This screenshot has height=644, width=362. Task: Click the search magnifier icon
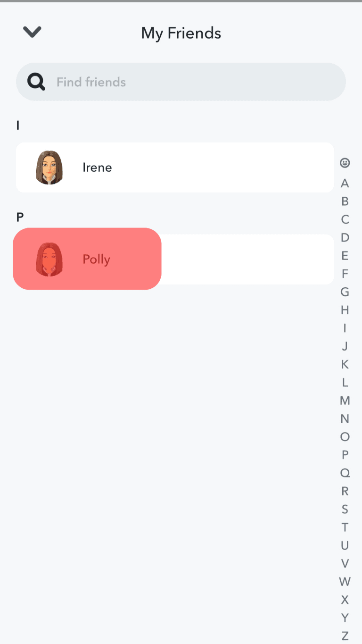point(35,81)
